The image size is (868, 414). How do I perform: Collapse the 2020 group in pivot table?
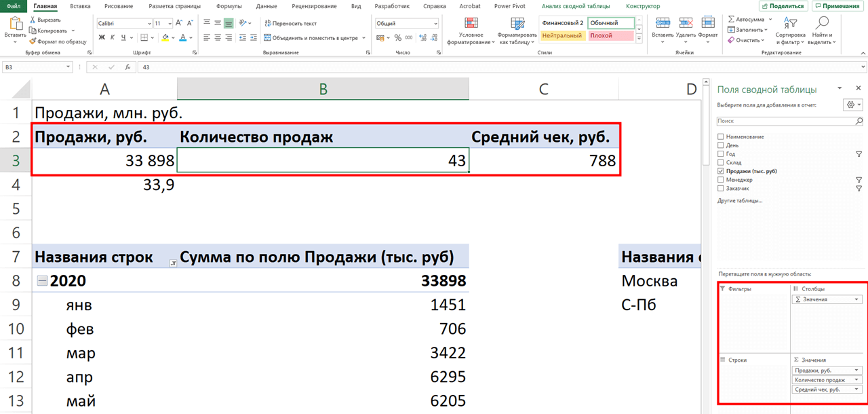pyautogui.click(x=41, y=280)
